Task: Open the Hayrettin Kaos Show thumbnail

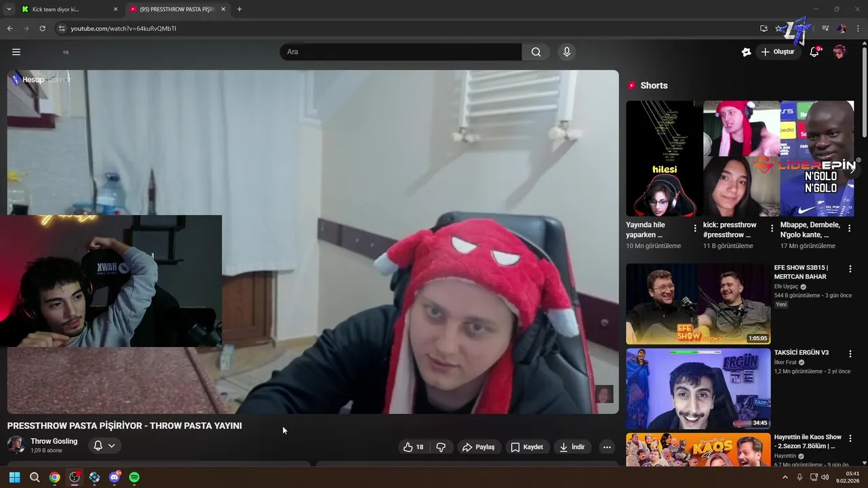Action: click(698, 450)
